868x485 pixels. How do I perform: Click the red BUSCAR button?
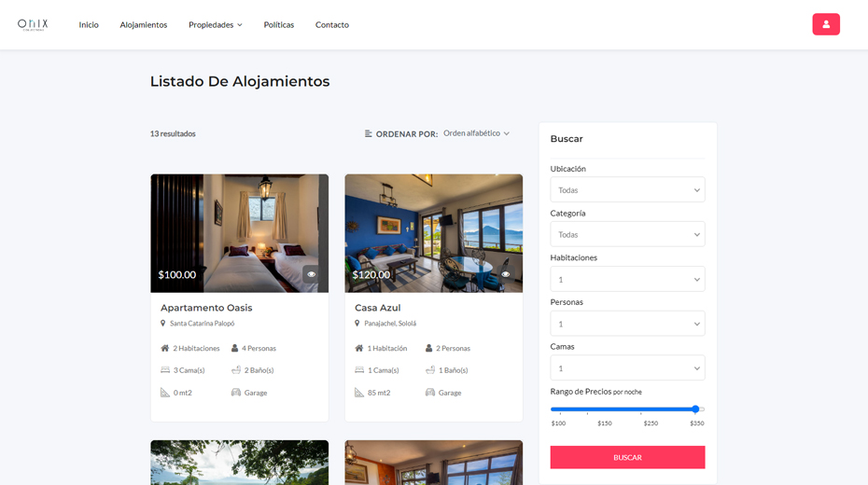point(627,457)
